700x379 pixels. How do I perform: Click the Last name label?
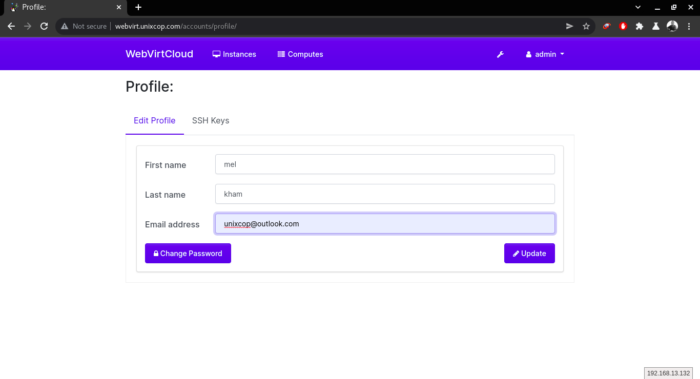pos(165,195)
